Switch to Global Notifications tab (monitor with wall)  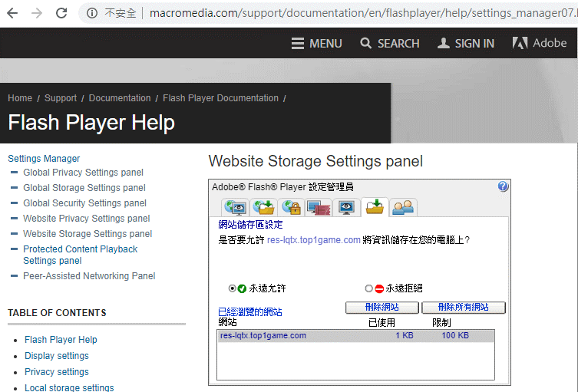pyautogui.click(x=319, y=207)
